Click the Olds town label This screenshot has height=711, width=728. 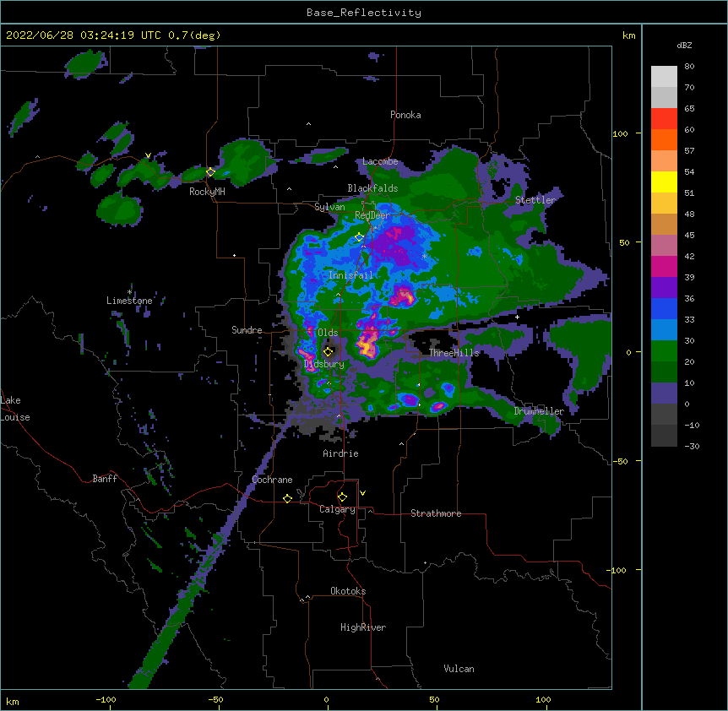point(328,333)
